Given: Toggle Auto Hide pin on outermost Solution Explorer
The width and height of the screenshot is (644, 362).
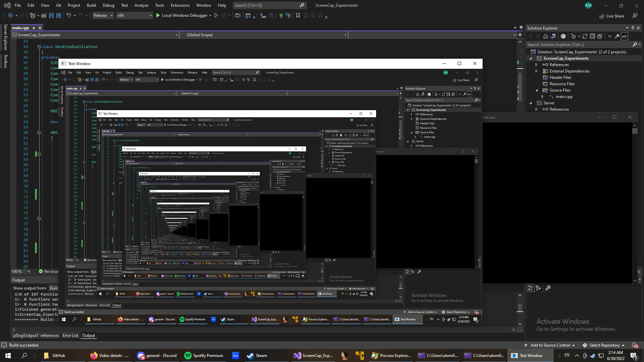Looking at the screenshot, I should tap(633, 28).
